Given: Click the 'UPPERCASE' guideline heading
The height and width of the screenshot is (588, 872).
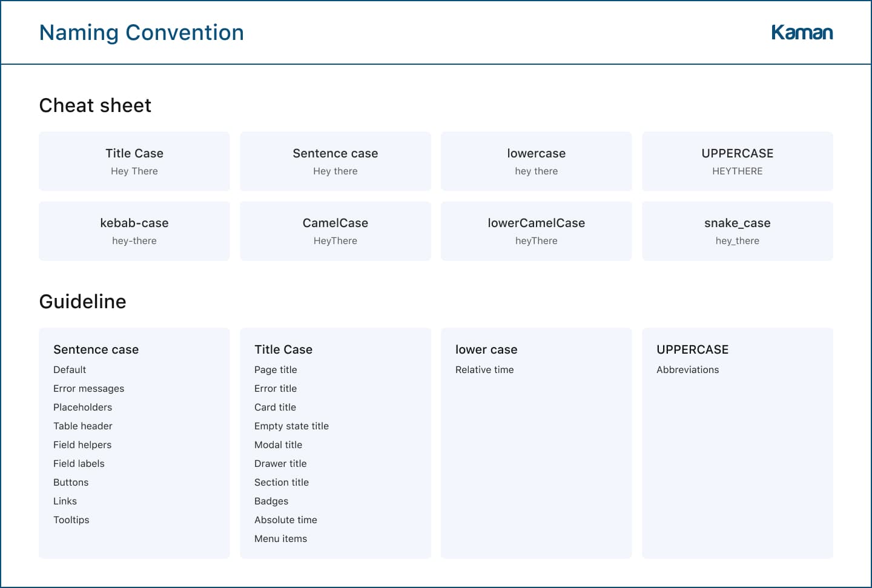Looking at the screenshot, I should pyautogui.click(x=693, y=349).
